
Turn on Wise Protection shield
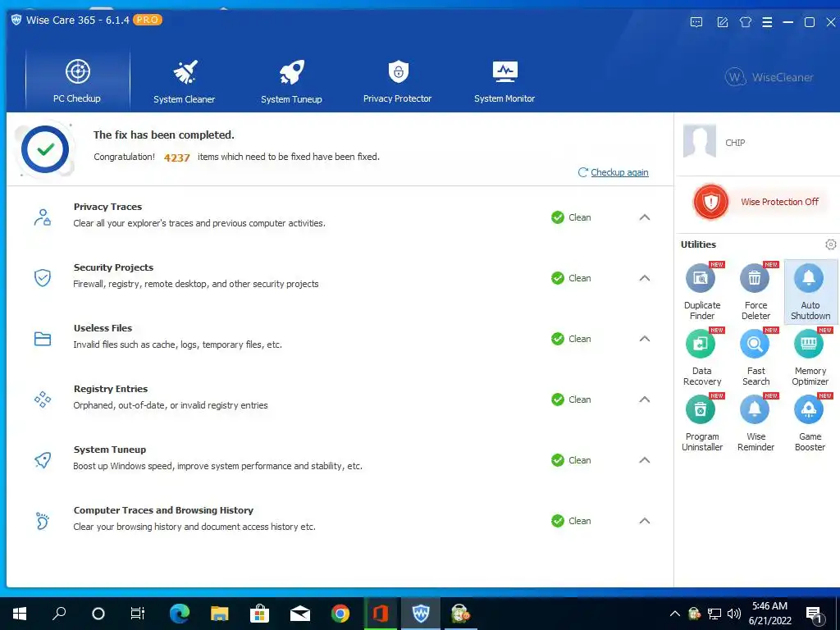711,202
